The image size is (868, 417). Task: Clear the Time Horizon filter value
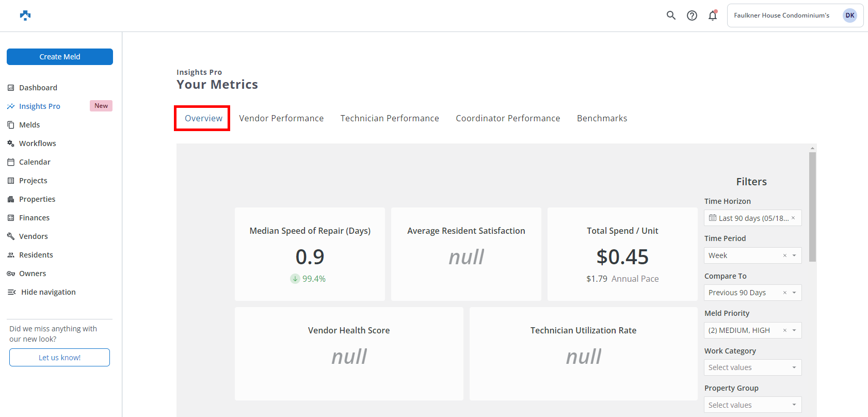point(793,218)
